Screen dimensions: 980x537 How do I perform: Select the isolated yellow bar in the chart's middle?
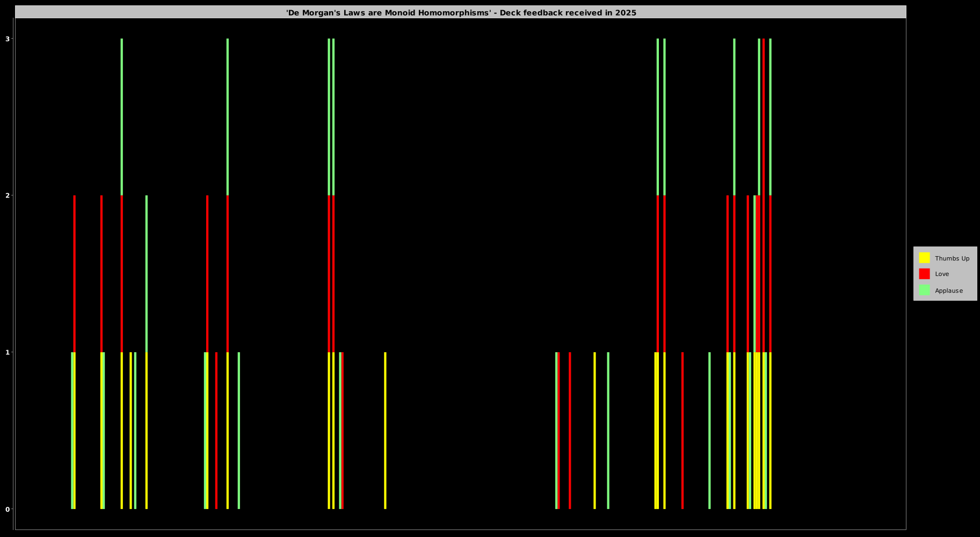(385, 430)
